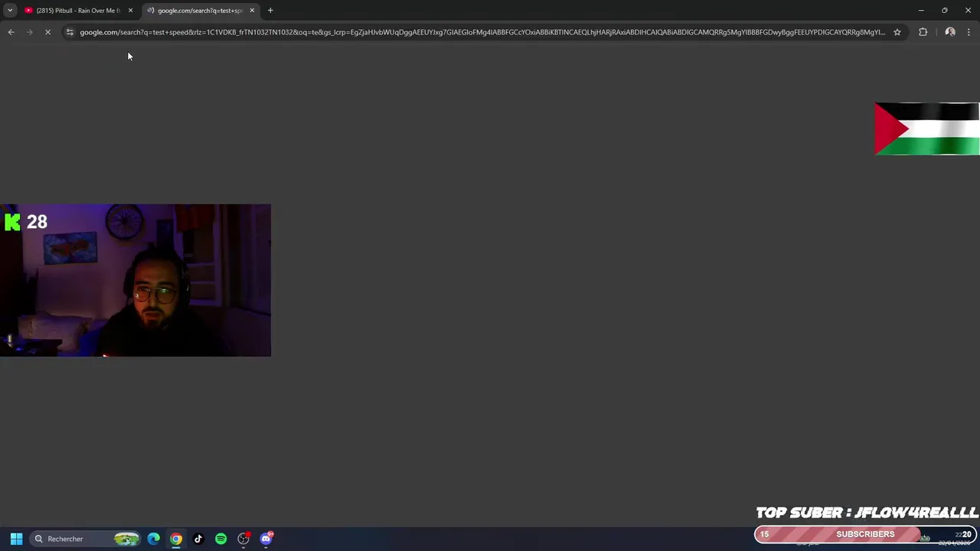
Task: Stop loading the current page
Action: coord(47,32)
